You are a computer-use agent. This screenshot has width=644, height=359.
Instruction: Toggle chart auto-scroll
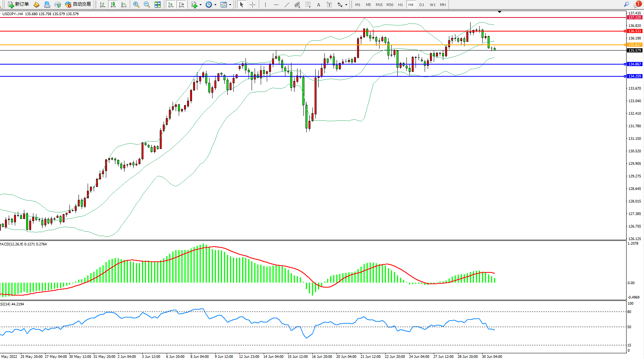(171, 5)
